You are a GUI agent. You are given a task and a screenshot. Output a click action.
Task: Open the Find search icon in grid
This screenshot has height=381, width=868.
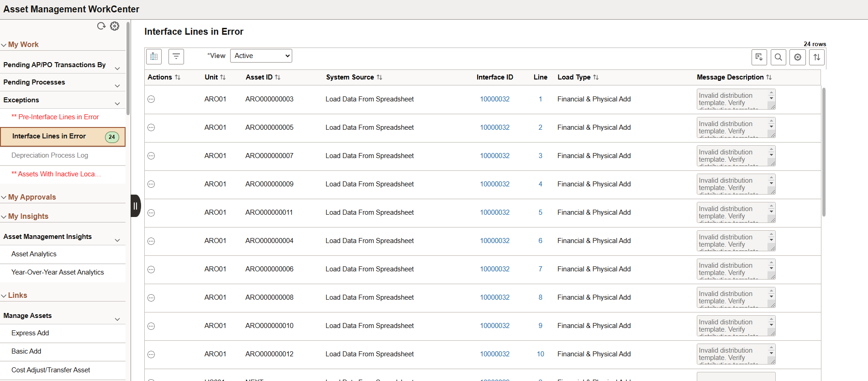(779, 57)
